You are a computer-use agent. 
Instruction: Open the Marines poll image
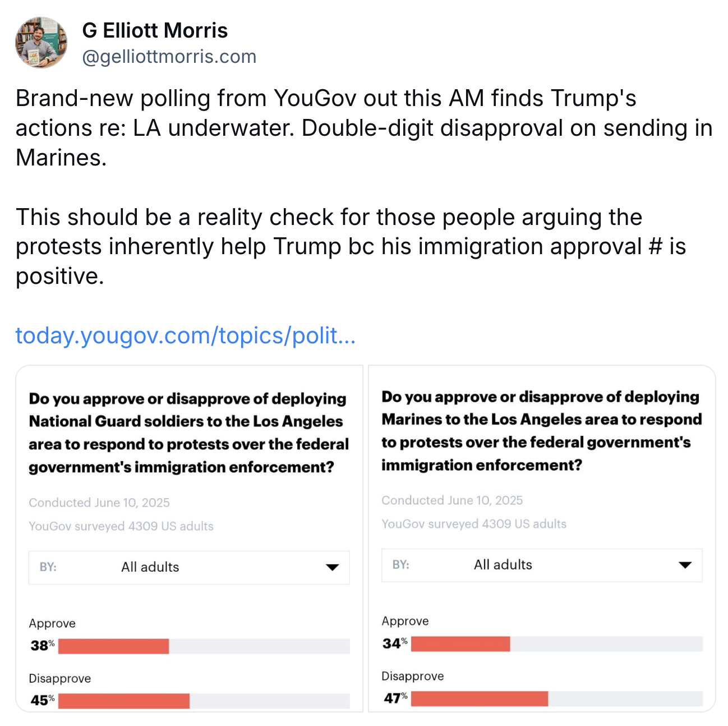542,539
